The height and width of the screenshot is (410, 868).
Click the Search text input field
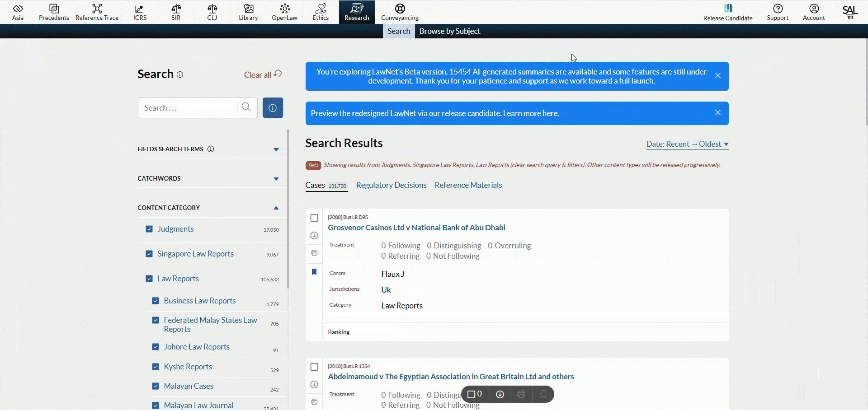click(188, 108)
